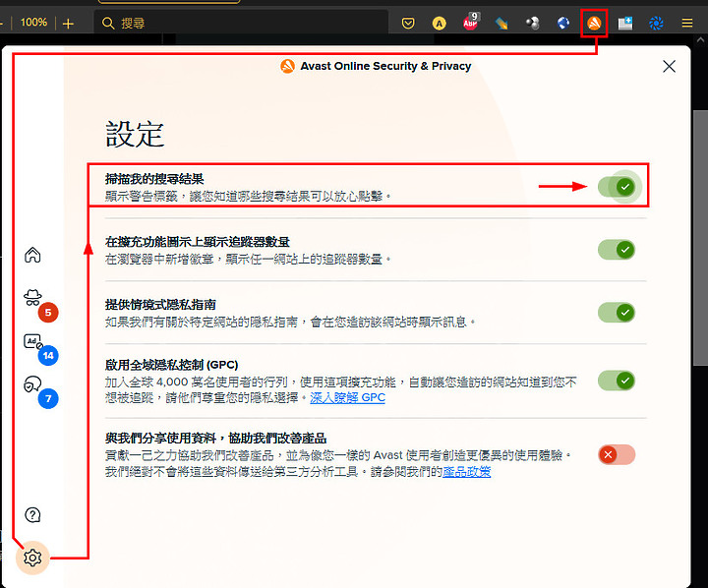
Task: Open the ad blocker icon with badge 14
Action: pyautogui.click(x=33, y=341)
